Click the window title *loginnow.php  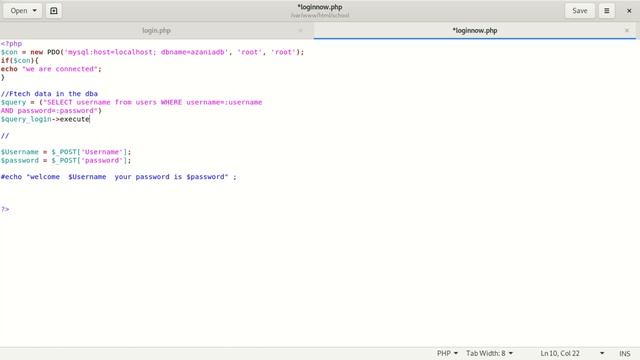(x=320, y=7)
